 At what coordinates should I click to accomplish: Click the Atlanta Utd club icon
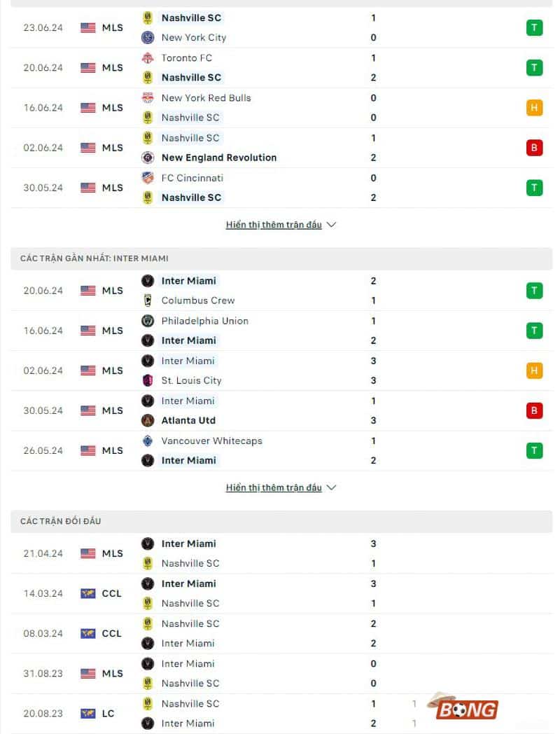pyautogui.click(x=147, y=420)
